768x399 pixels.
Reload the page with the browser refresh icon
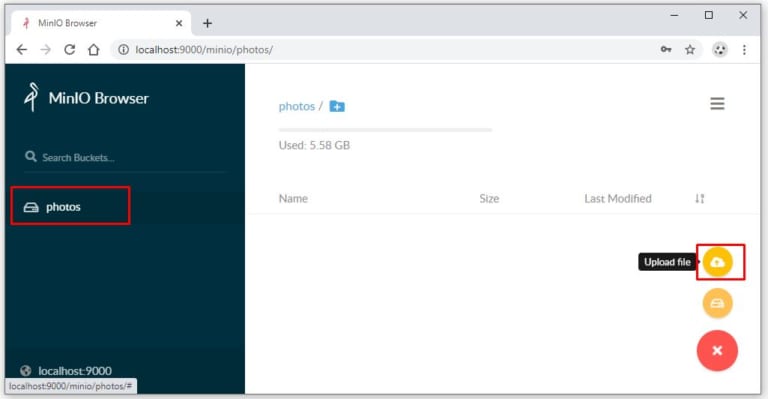(70, 49)
